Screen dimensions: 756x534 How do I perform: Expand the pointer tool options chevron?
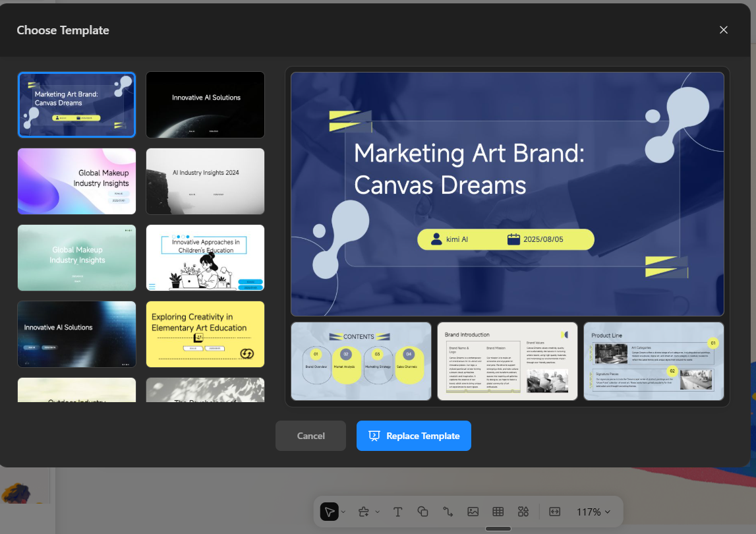(x=343, y=512)
